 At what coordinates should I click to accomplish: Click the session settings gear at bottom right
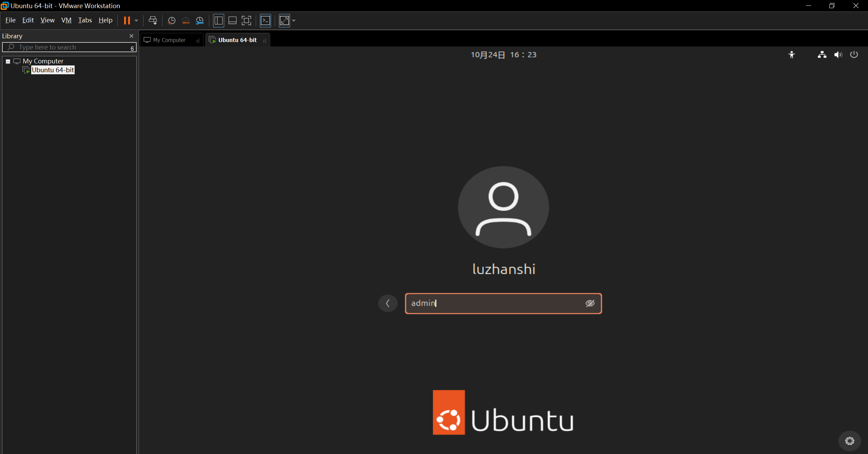point(849,441)
